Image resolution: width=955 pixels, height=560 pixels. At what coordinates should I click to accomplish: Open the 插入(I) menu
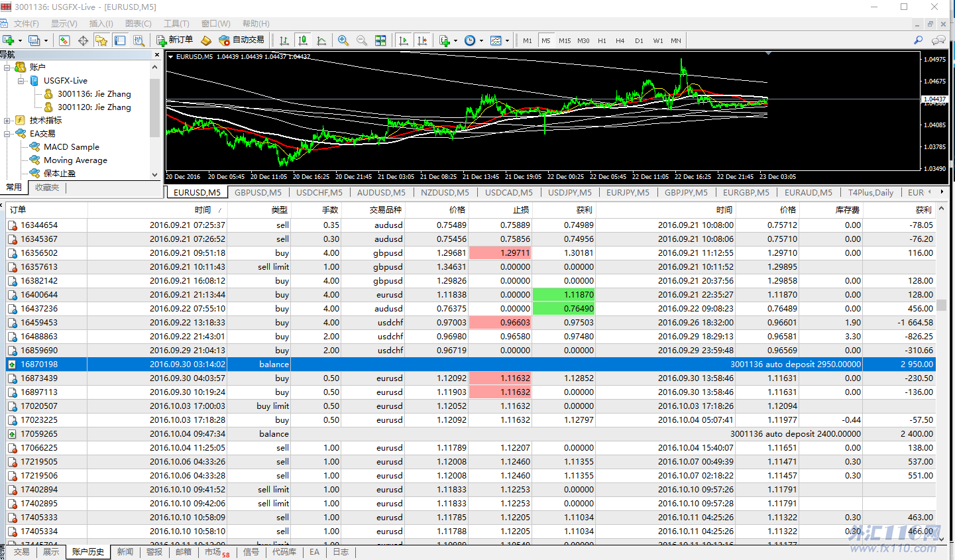pos(101,23)
